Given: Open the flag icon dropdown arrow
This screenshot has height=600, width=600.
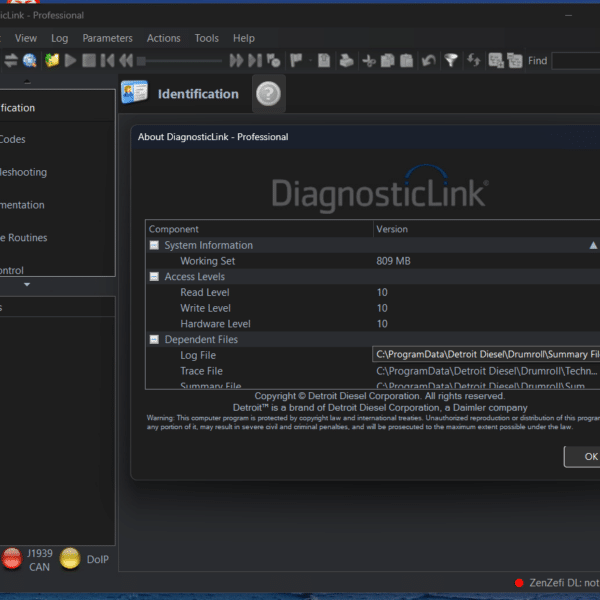Looking at the screenshot, I should click(310, 60).
